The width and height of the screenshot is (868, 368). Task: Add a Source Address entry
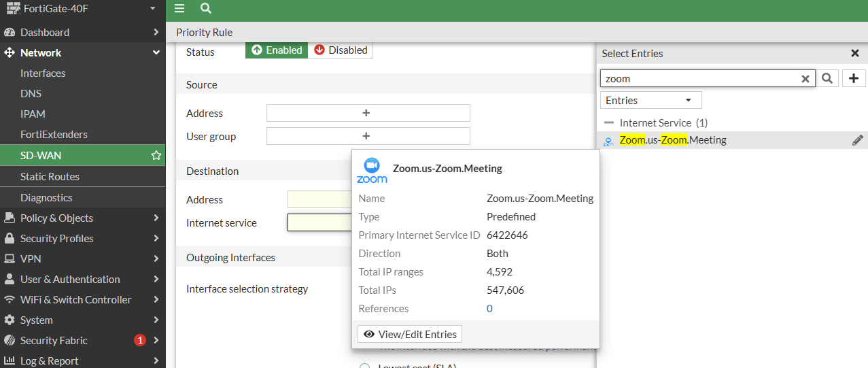[x=368, y=113]
